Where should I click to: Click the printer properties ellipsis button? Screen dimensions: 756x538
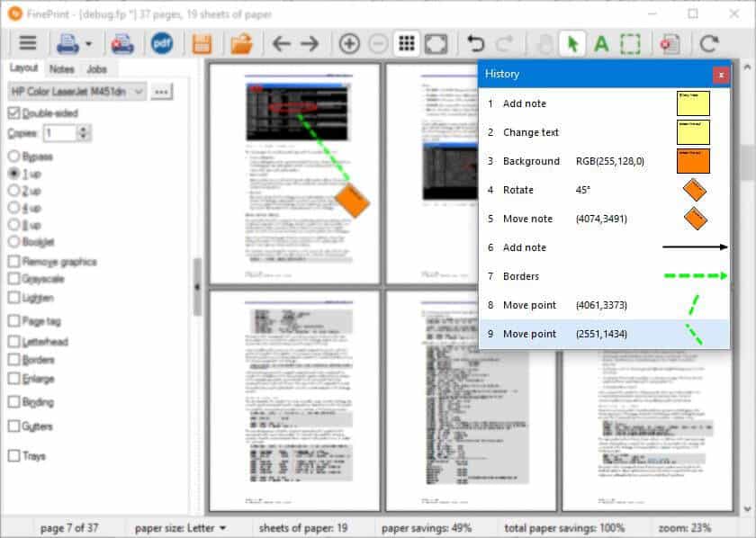(x=161, y=92)
